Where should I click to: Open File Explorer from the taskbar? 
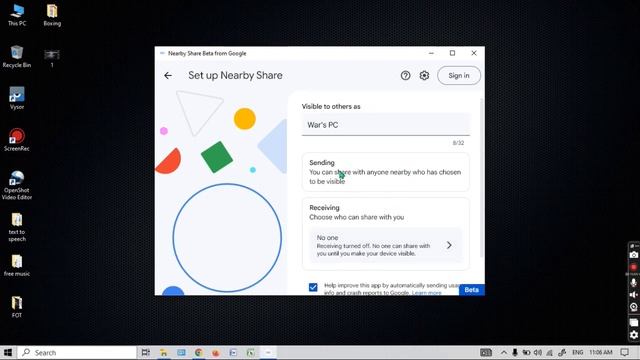164,352
